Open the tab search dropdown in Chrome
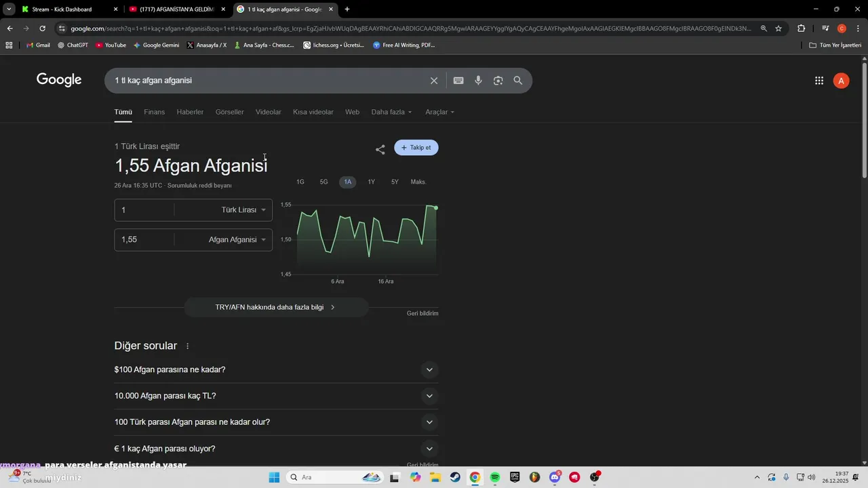Screen dimensions: 868x488 9,9
